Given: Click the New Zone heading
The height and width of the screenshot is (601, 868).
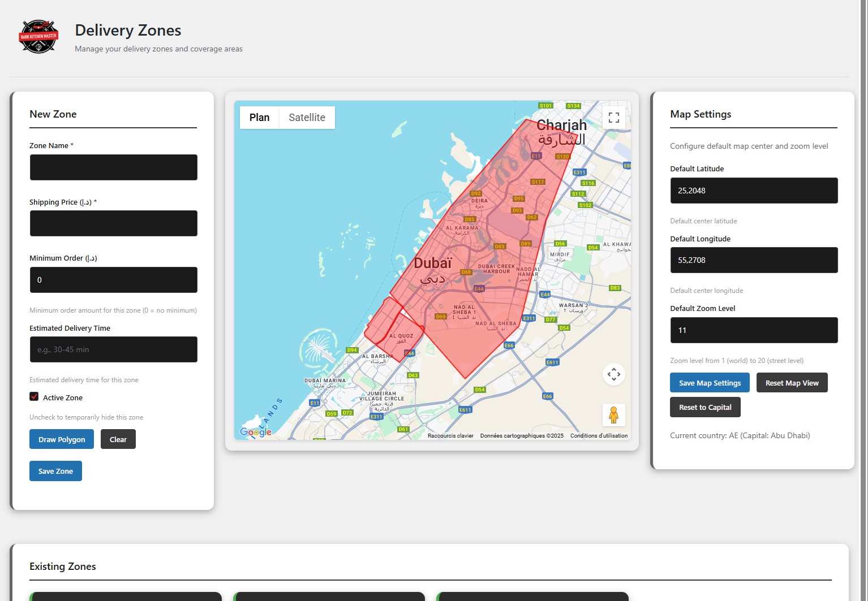Looking at the screenshot, I should [x=53, y=114].
